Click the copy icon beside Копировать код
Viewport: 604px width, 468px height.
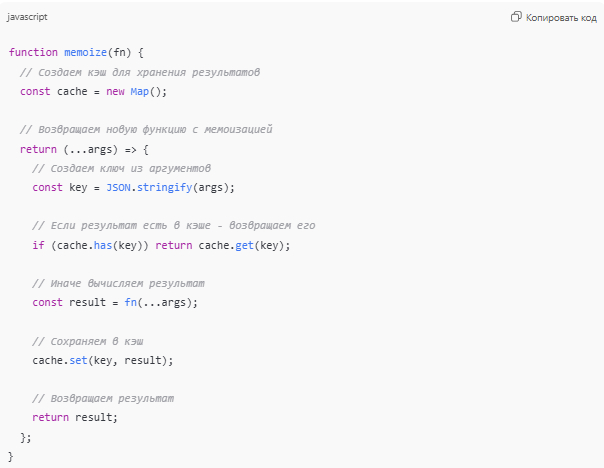516,17
